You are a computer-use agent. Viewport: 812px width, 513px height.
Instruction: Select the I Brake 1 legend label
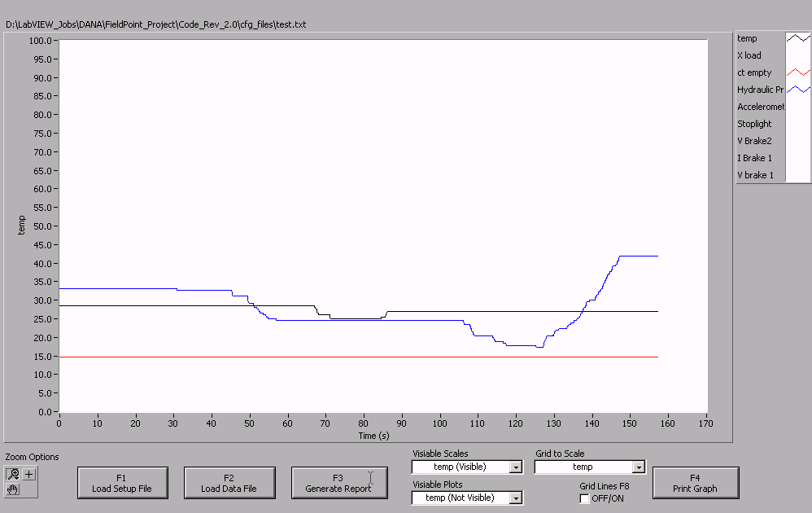[x=754, y=158]
